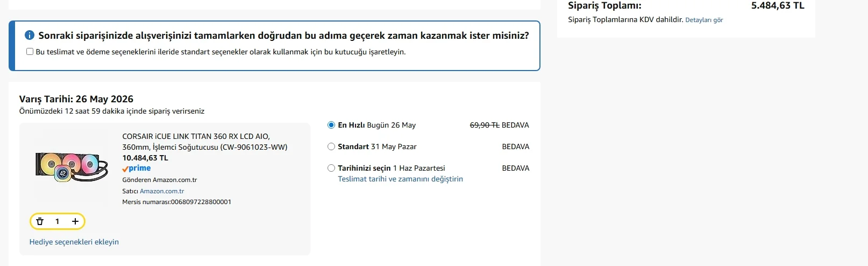868x266 pixels.
Task: Click the Mersis numarası text
Action: click(176, 202)
